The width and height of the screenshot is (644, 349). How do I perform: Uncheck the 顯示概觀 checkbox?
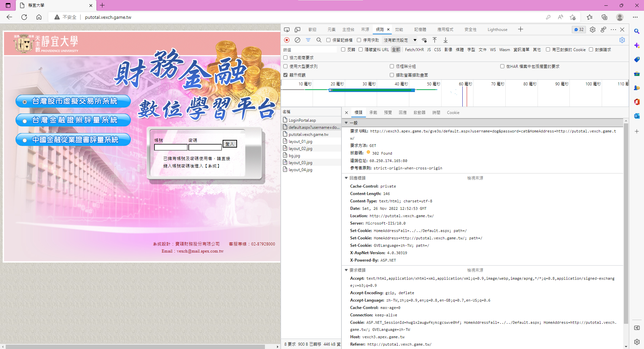tap(285, 75)
